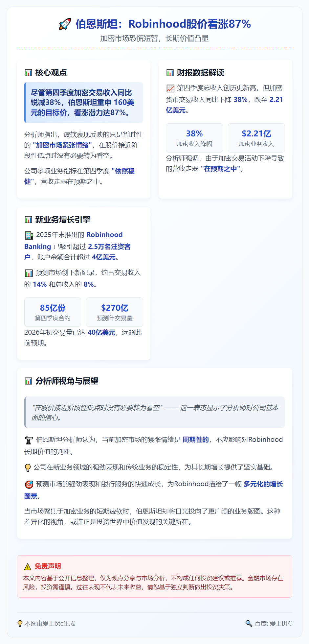Click the bold text "依然稳健"
This screenshot has height=644, width=309.
79,176
